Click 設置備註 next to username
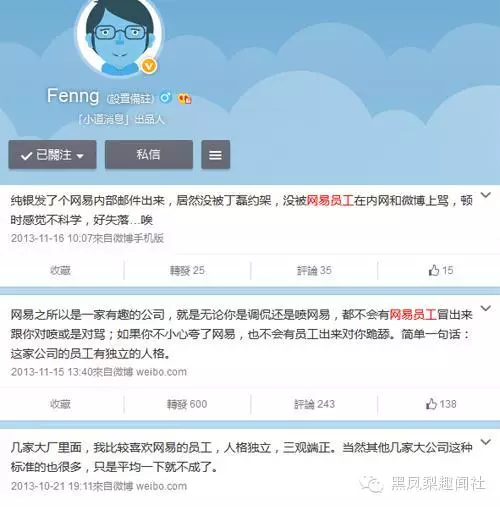 pos(130,99)
